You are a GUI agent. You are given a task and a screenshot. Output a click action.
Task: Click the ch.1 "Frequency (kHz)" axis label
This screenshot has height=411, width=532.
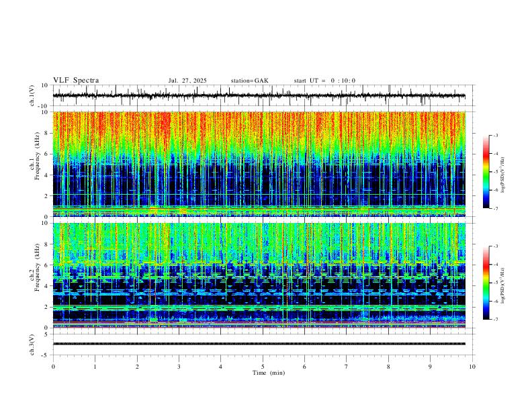(x=37, y=156)
